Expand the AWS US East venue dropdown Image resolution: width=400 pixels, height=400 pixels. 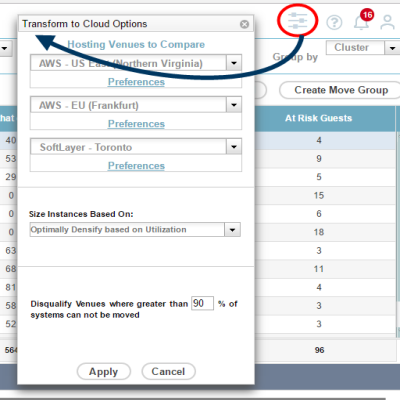click(x=234, y=63)
